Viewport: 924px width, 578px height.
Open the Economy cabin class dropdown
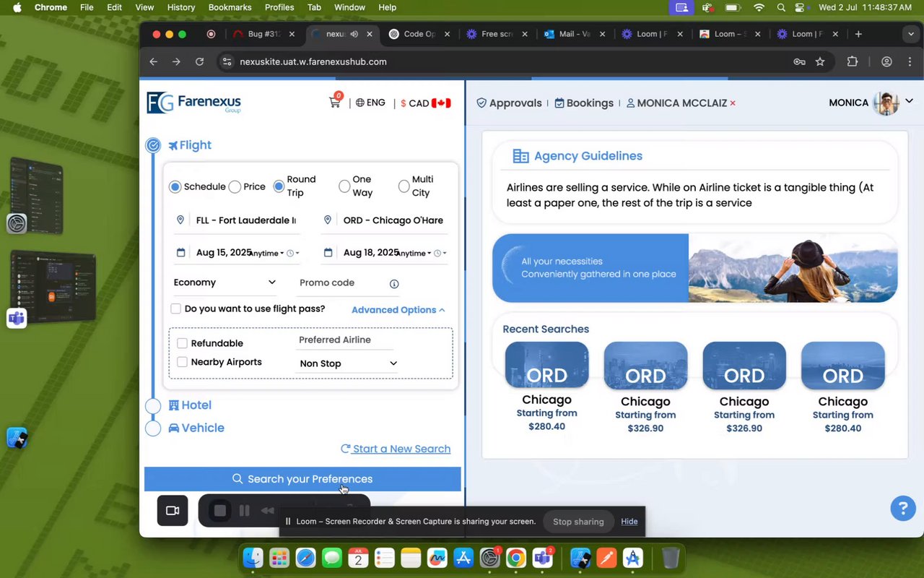225,282
